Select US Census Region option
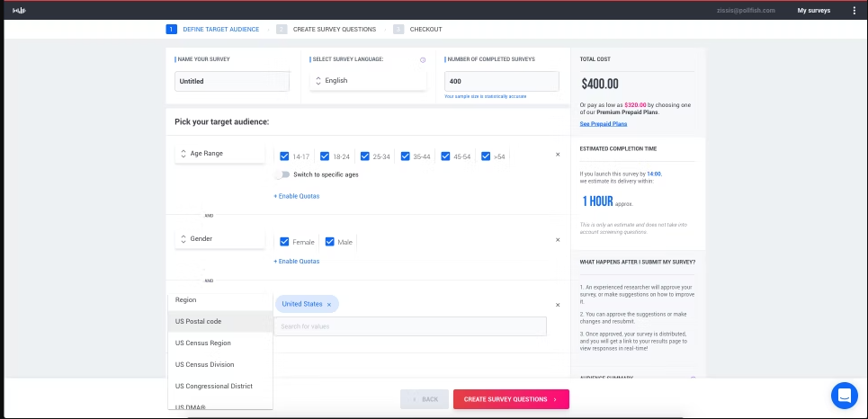The height and width of the screenshot is (419, 868). [220, 343]
